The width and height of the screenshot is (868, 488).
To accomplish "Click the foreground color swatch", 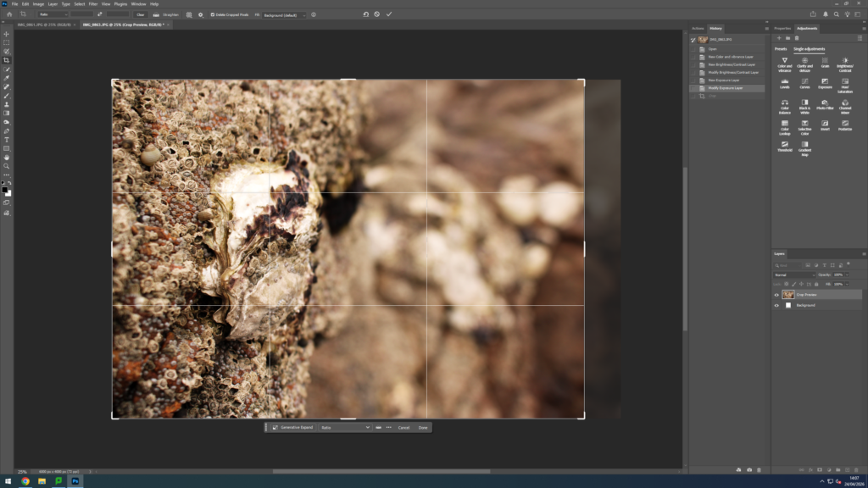I will pyautogui.click(x=5, y=190).
